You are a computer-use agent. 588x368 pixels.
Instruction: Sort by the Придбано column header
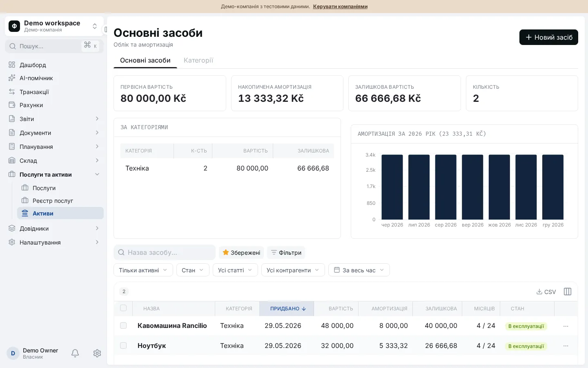pyautogui.click(x=287, y=309)
